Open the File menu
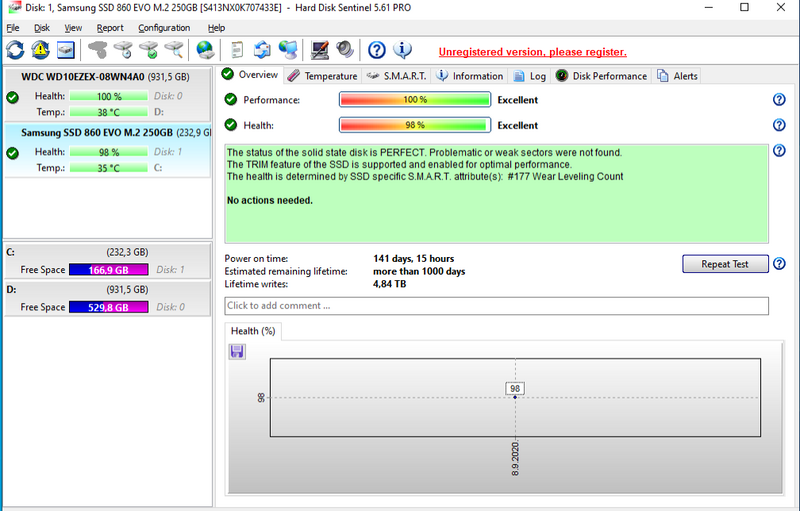 click(13, 28)
